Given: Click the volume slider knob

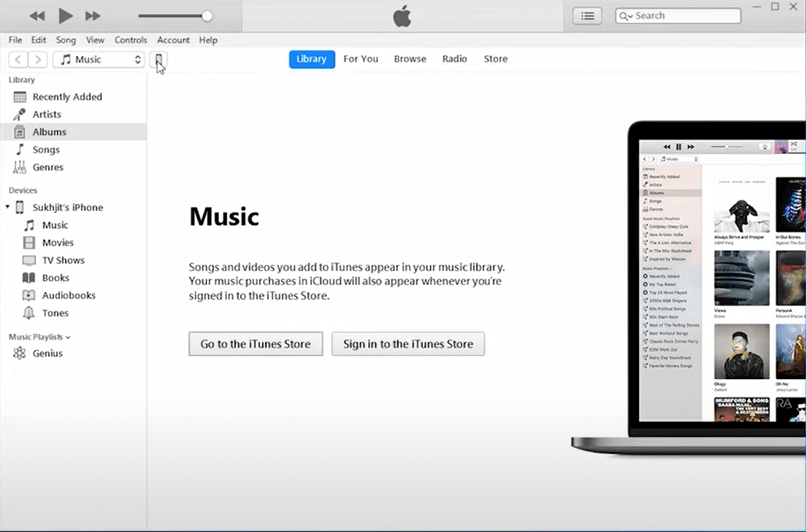Looking at the screenshot, I should [x=207, y=16].
